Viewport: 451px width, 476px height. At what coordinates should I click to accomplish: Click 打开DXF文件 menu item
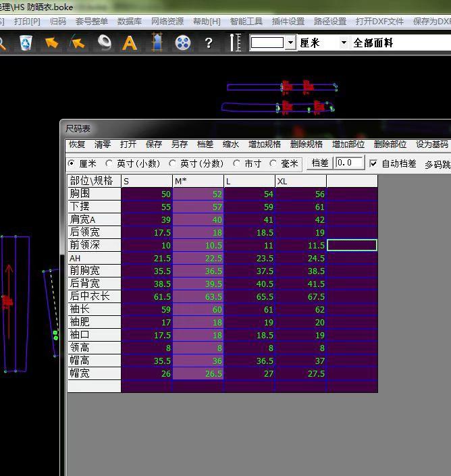pyautogui.click(x=379, y=22)
